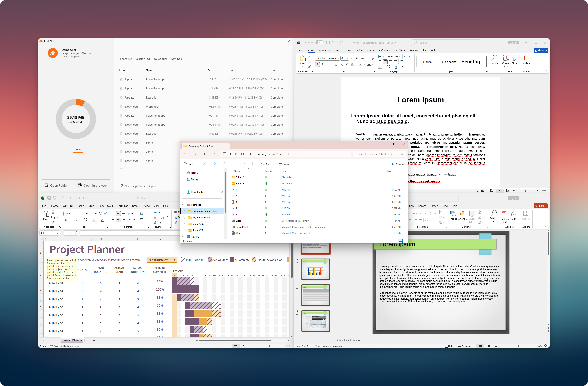Click the refresh icon in File Explorer
588x386 pixels.
coord(214,154)
